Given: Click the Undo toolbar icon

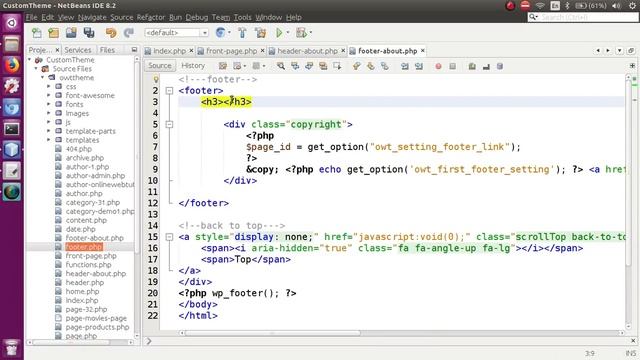Looking at the screenshot, I should [x=111, y=33].
